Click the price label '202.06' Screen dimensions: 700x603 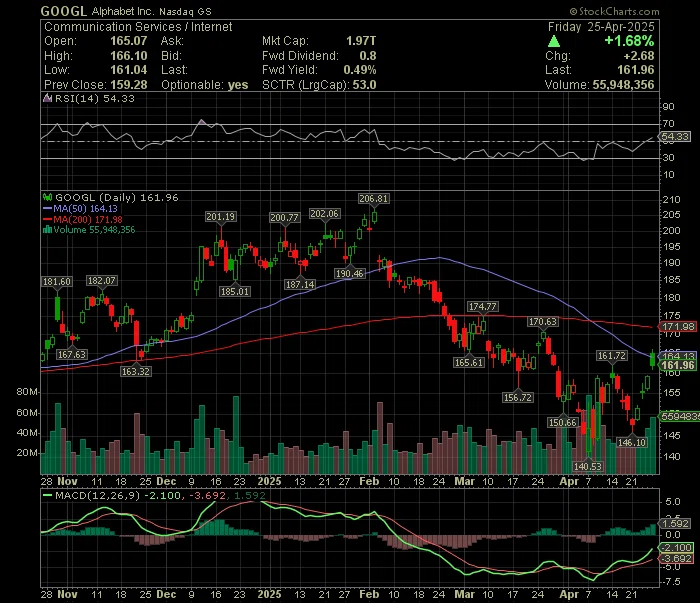click(x=325, y=214)
